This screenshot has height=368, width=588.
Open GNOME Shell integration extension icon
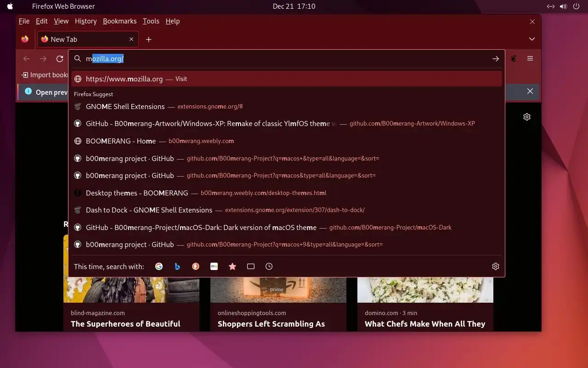(514, 59)
